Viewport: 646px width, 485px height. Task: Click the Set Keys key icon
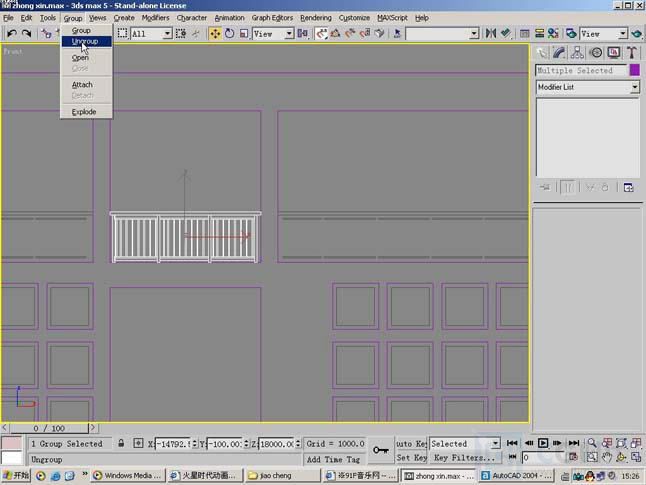point(380,450)
